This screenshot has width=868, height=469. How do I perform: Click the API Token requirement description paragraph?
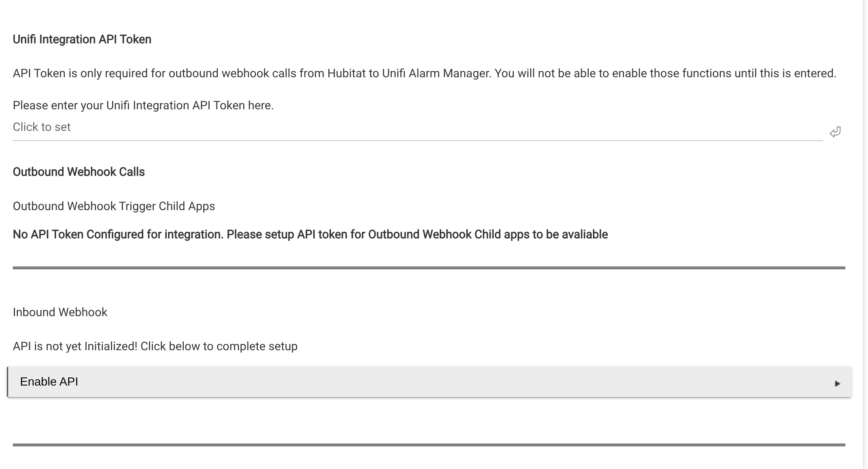425,73
